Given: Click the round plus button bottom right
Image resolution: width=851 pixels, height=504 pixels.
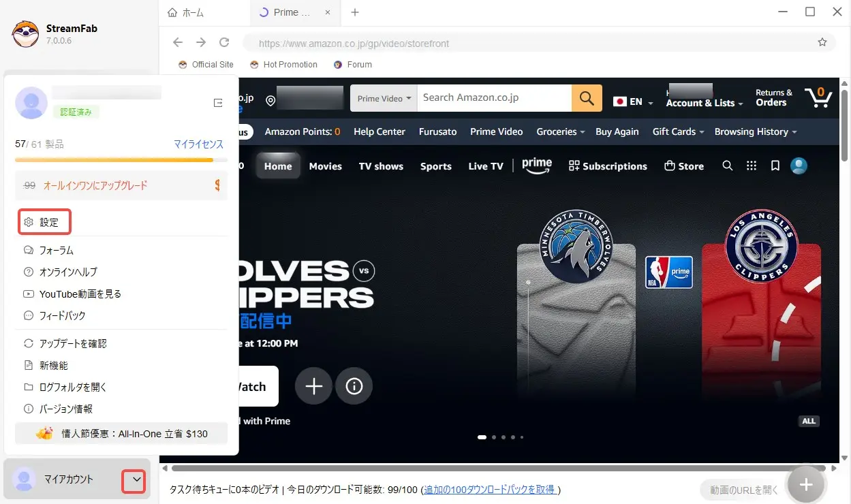Looking at the screenshot, I should coord(806,484).
